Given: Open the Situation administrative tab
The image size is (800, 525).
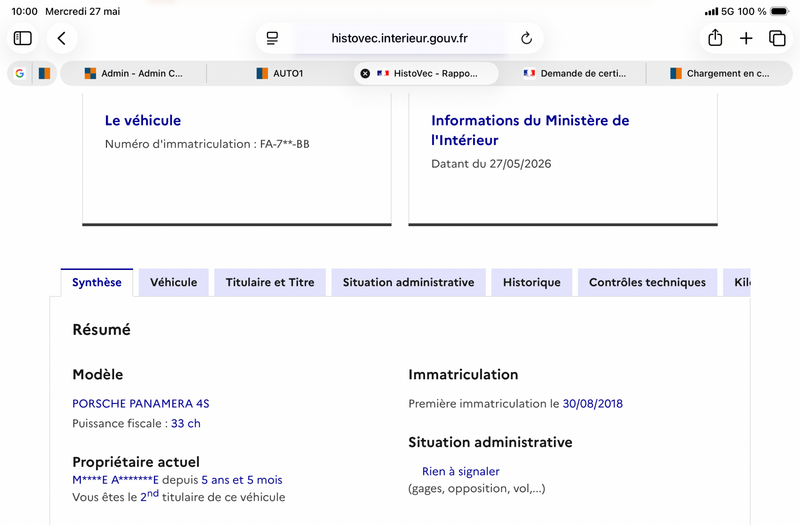Looking at the screenshot, I should click(408, 282).
